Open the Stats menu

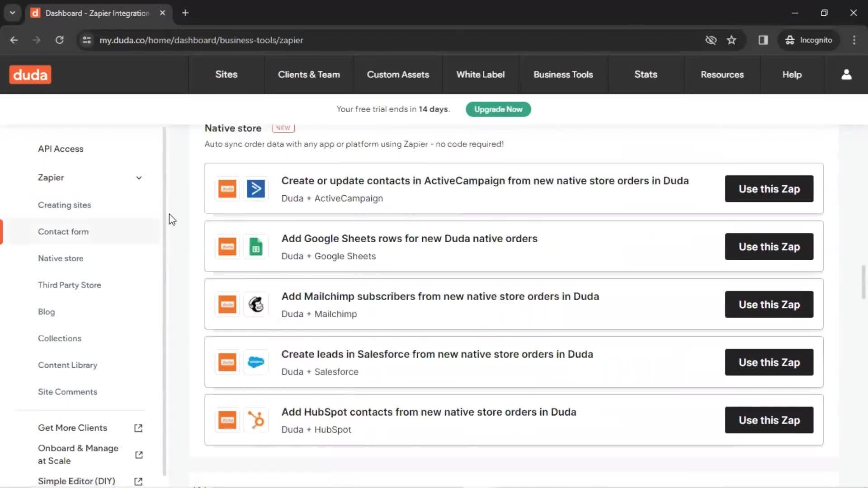tap(646, 75)
